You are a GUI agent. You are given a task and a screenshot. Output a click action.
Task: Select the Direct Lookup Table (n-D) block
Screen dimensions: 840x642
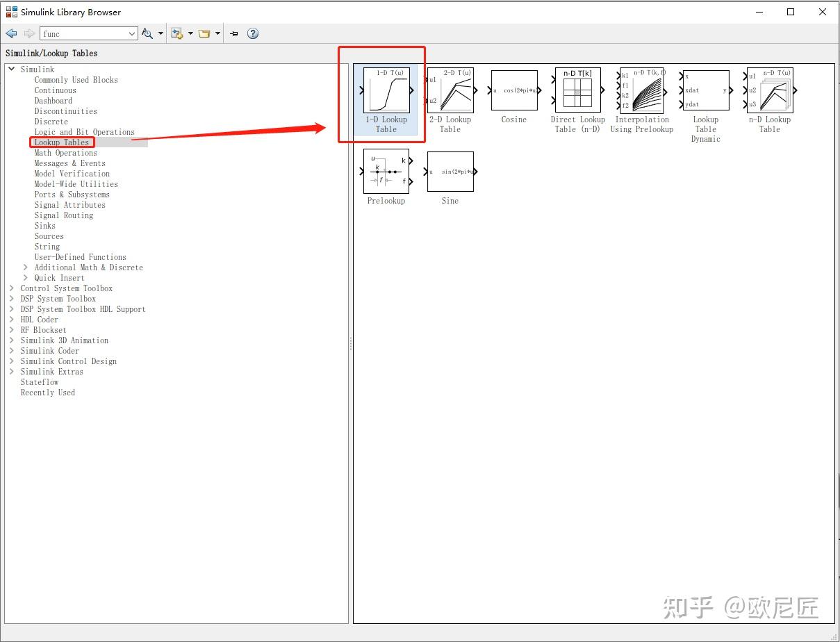tap(577, 90)
